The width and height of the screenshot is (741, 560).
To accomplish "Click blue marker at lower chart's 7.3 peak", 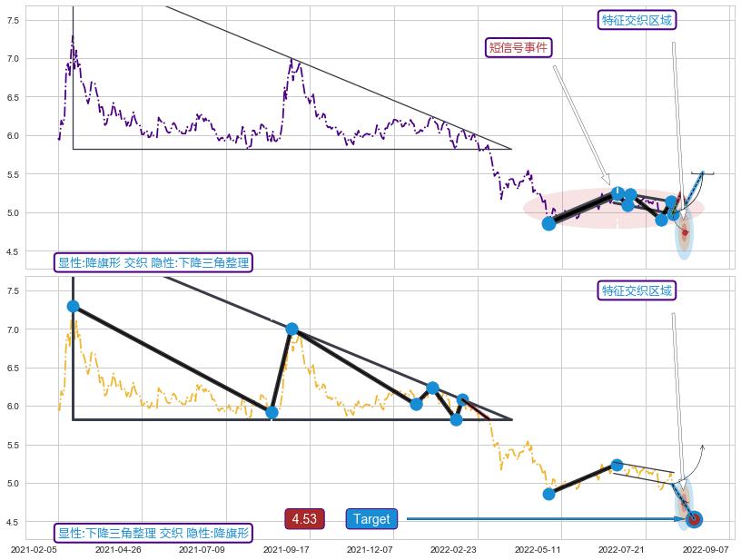I will click(x=73, y=306).
